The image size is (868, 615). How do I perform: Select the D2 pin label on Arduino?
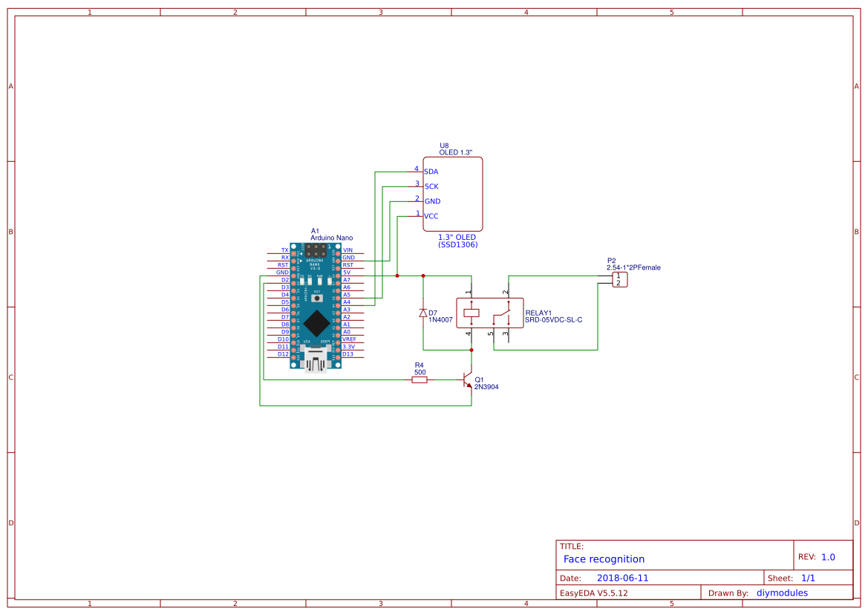[x=284, y=280]
